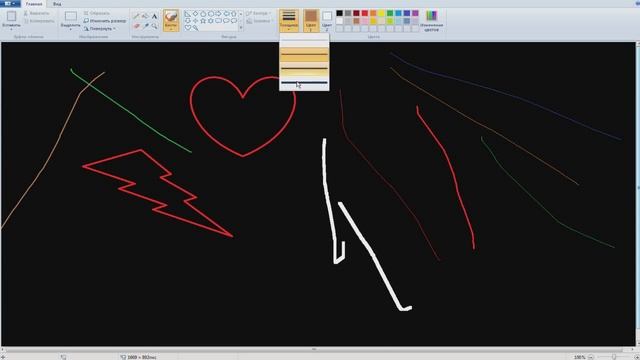
Task: Open the line Size thickness dropdown
Action: click(289, 20)
